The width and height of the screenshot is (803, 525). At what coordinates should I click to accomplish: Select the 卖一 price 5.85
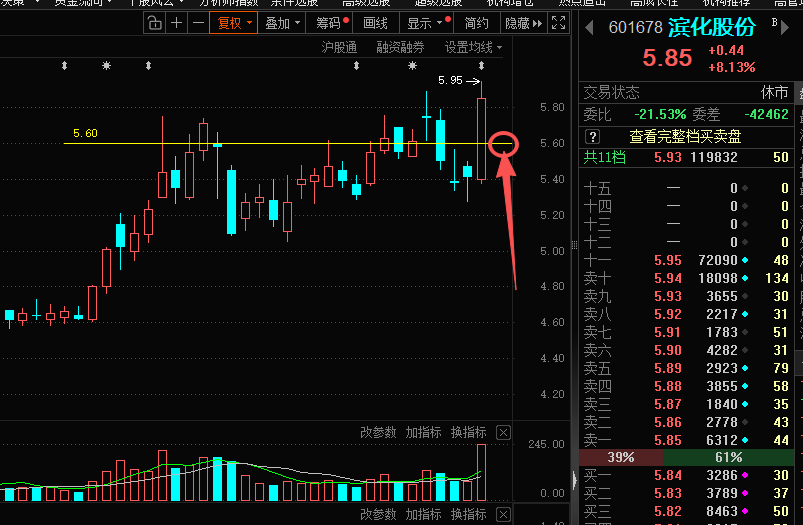pyautogui.click(x=668, y=440)
